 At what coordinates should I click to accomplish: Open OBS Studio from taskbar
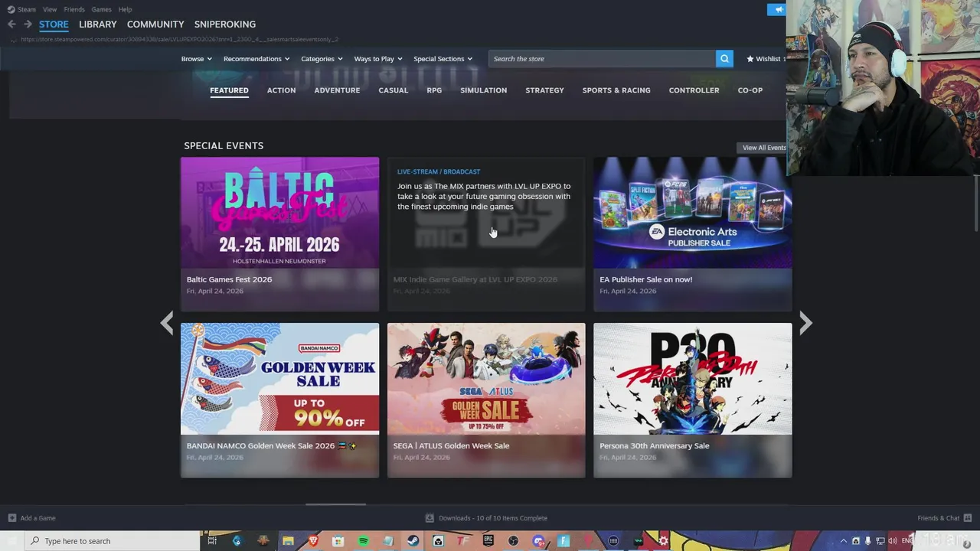pos(514,541)
